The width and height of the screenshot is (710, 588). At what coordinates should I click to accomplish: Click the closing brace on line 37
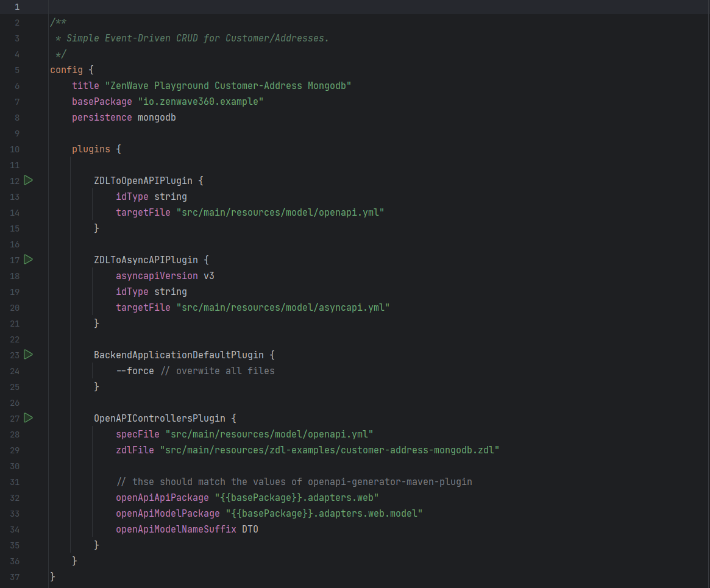pyautogui.click(x=52, y=576)
